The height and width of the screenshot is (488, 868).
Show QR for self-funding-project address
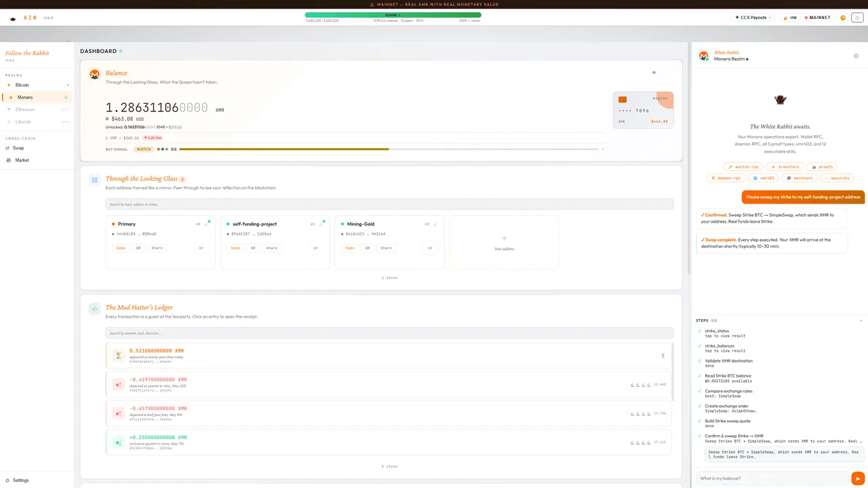click(x=253, y=248)
